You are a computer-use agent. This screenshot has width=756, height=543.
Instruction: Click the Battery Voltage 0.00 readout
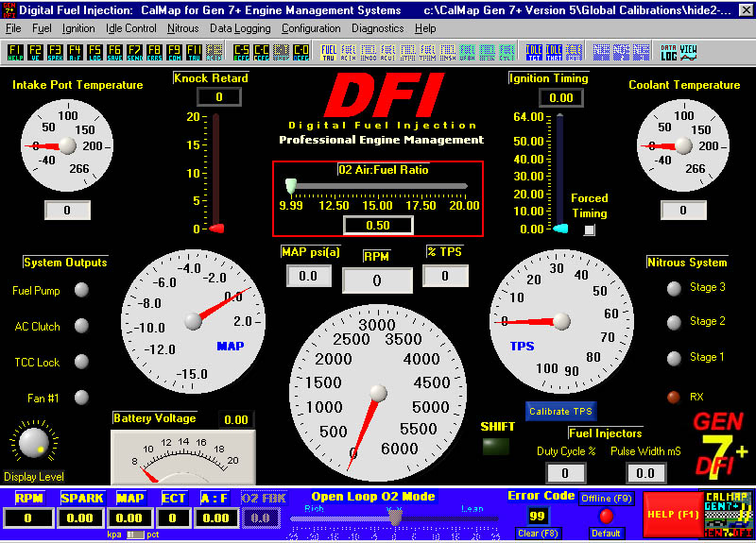[236, 420]
